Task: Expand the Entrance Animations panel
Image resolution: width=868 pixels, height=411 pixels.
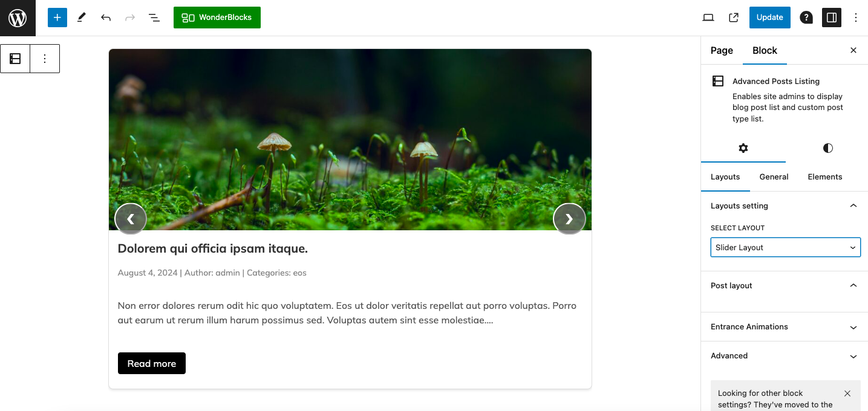Action: point(785,327)
